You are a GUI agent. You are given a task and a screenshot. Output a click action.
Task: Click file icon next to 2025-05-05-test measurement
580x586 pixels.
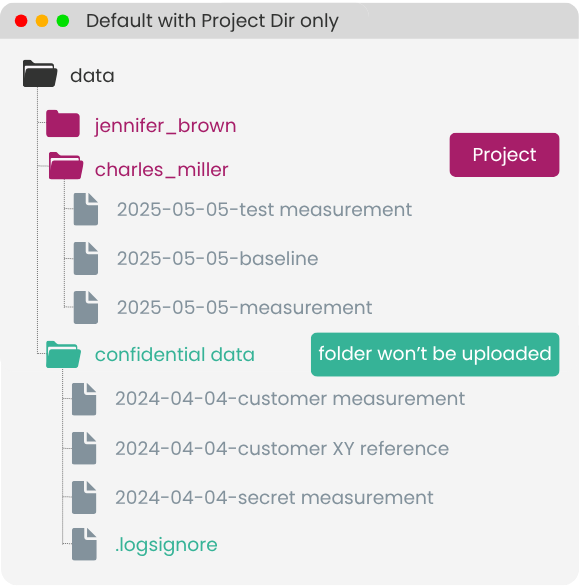coord(86,209)
